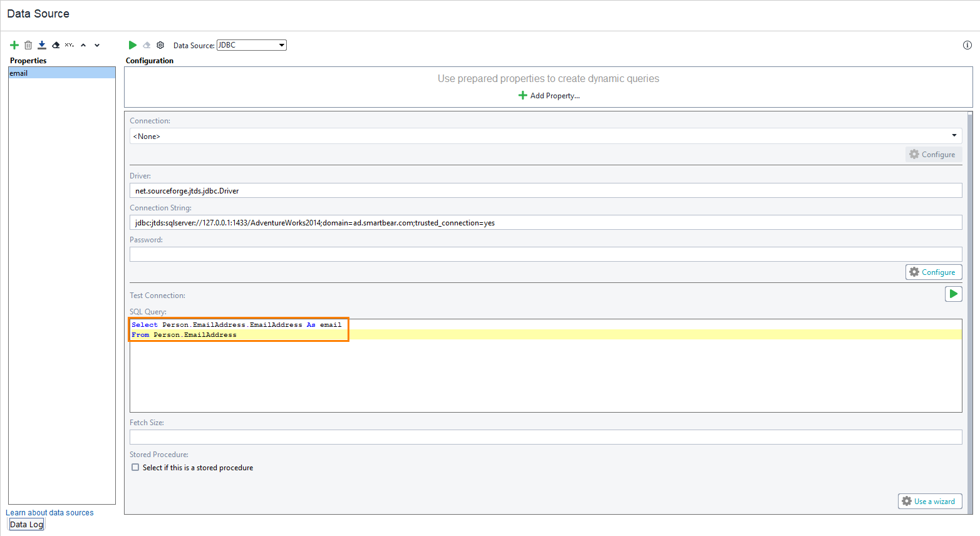The image size is (980, 536).
Task: Delete the selected property using trash icon
Action: (x=28, y=44)
